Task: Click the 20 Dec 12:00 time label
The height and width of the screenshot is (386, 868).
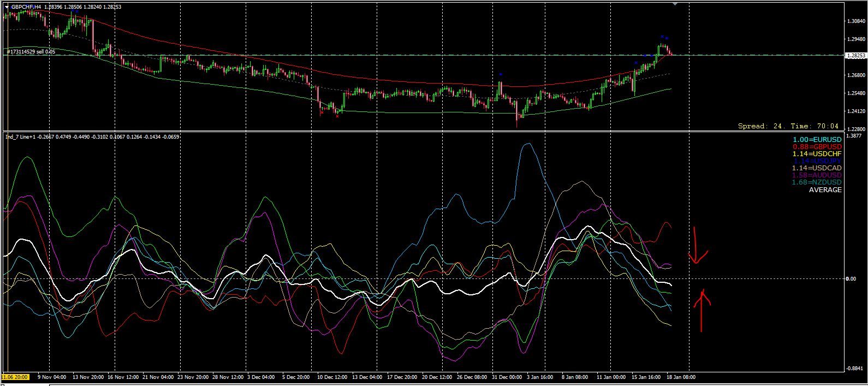Action: coord(437,377)
